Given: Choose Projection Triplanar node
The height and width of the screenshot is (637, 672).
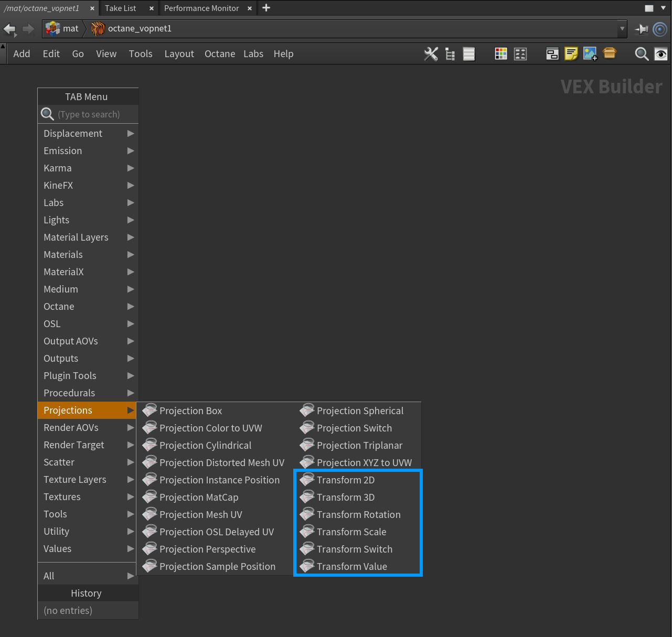Looking at the screenshot, I should pyautogui.click(x=359, y=445).
